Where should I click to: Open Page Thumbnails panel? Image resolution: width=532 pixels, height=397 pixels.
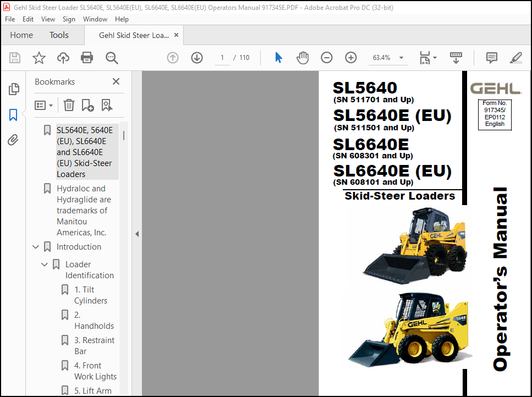pos(14,89)
